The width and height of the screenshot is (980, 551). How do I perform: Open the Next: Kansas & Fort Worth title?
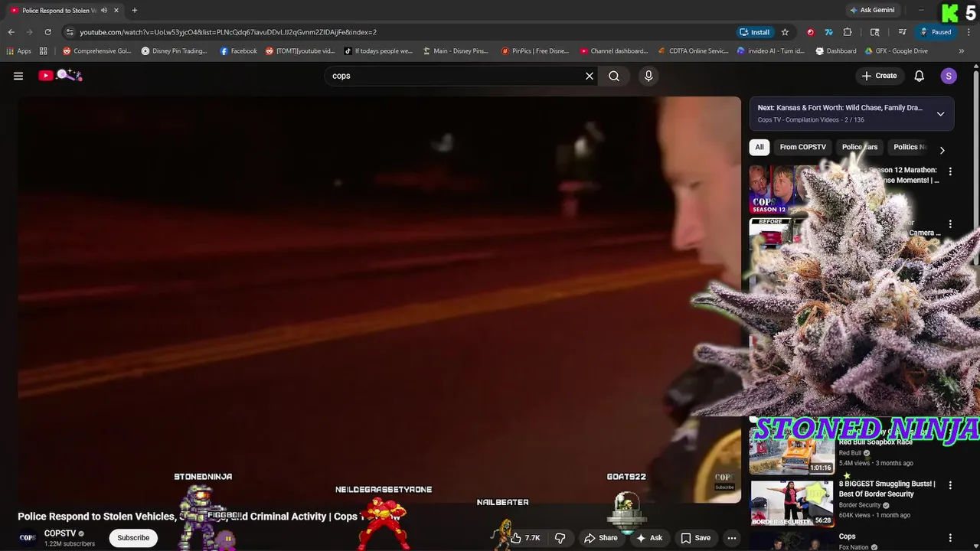pos(840,108)
